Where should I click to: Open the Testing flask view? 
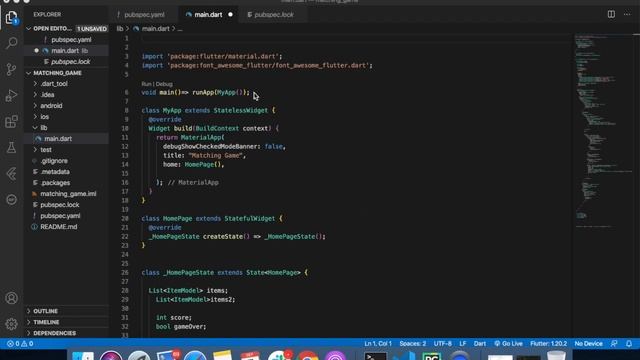click(11, 147)
